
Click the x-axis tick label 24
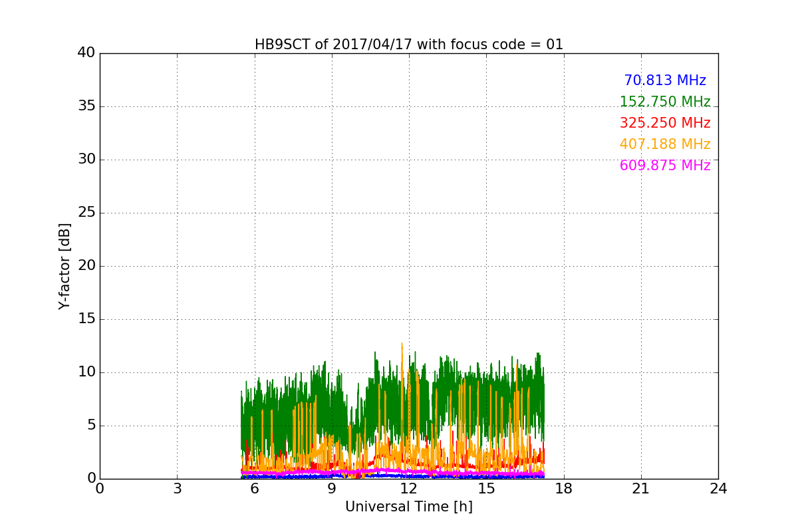click(x=718, y=488)
